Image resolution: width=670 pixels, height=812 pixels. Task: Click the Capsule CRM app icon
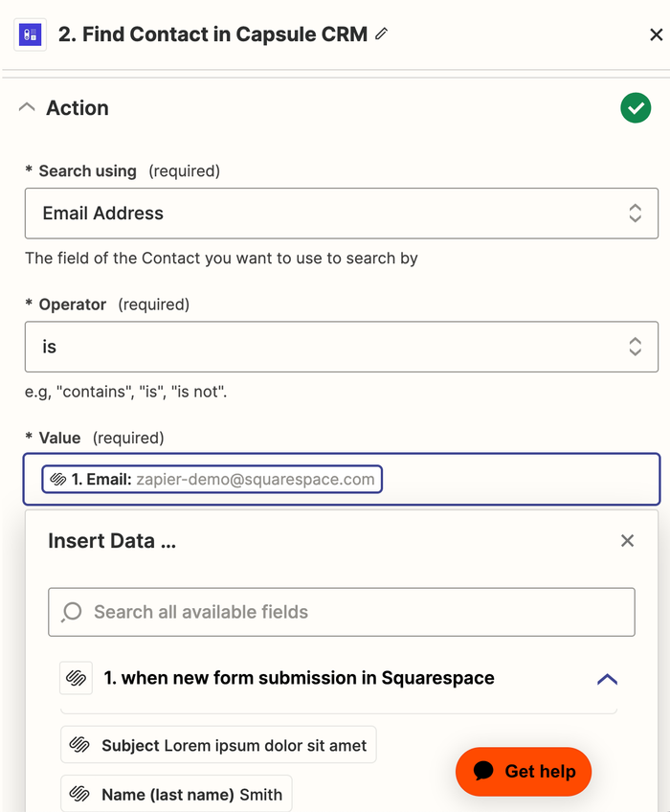pos(30,34)
